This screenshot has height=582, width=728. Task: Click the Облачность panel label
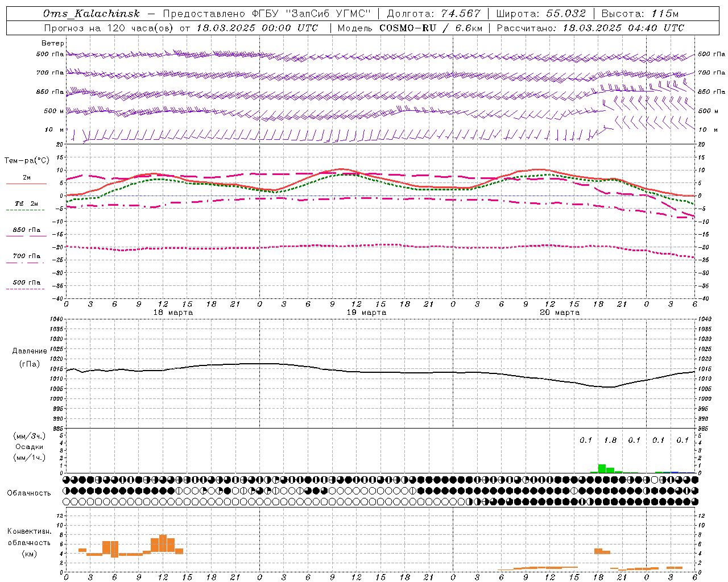(x=28, y=493)
